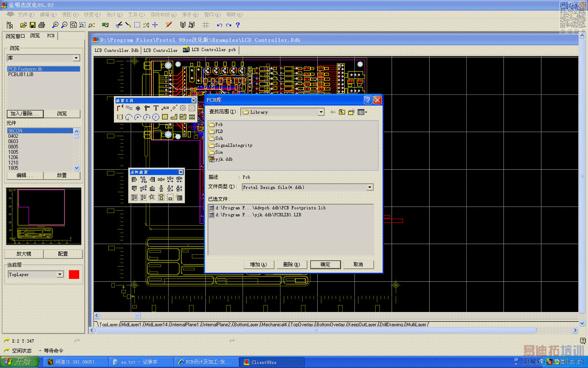Switch to the LCD Controller.Ddb tab
Image resolution: width=588 pixels, height=368 pixels.
116,50
